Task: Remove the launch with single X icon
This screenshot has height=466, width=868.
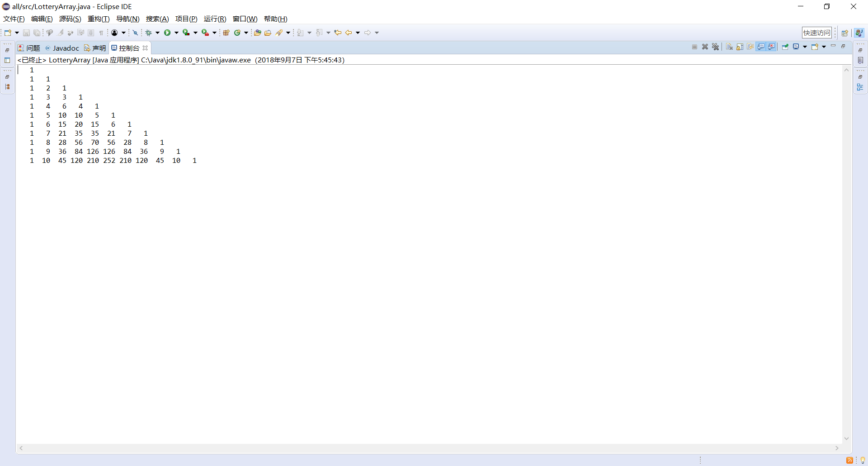Action: 705,47
